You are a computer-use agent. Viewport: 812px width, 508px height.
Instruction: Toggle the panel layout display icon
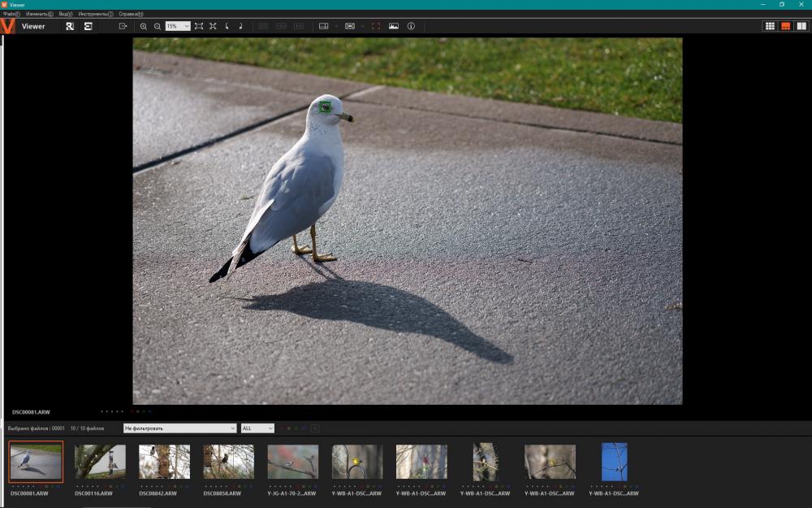point(324,26)
